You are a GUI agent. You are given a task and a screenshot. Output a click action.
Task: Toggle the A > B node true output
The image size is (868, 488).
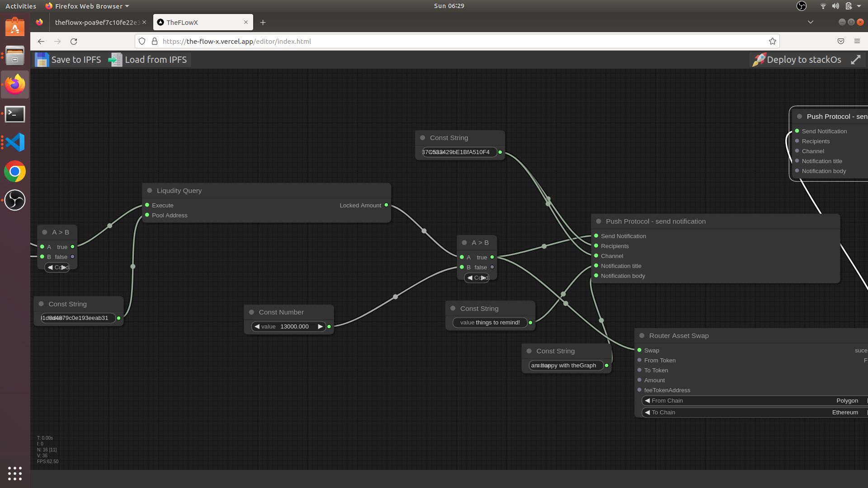(72, 246)
